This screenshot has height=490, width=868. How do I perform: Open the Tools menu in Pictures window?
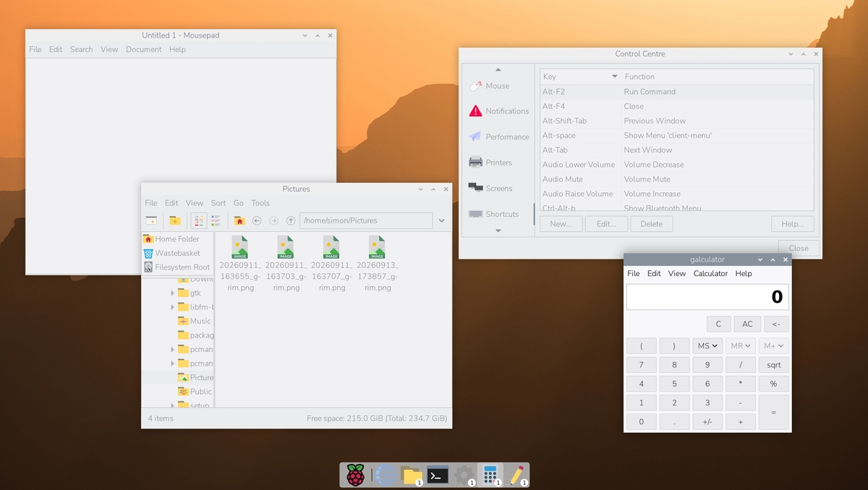260,203
